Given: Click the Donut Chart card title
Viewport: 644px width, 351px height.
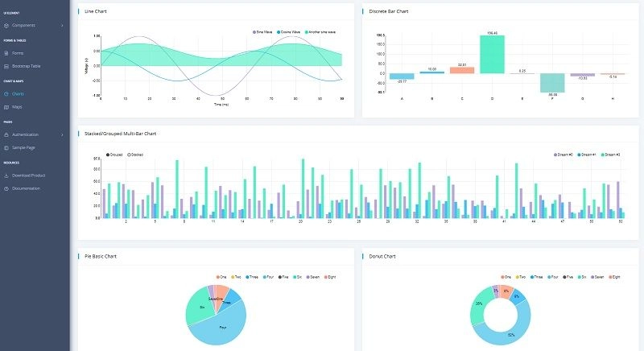Looking at the screenshot, I should pyautogui.click(x=382, y=257).
